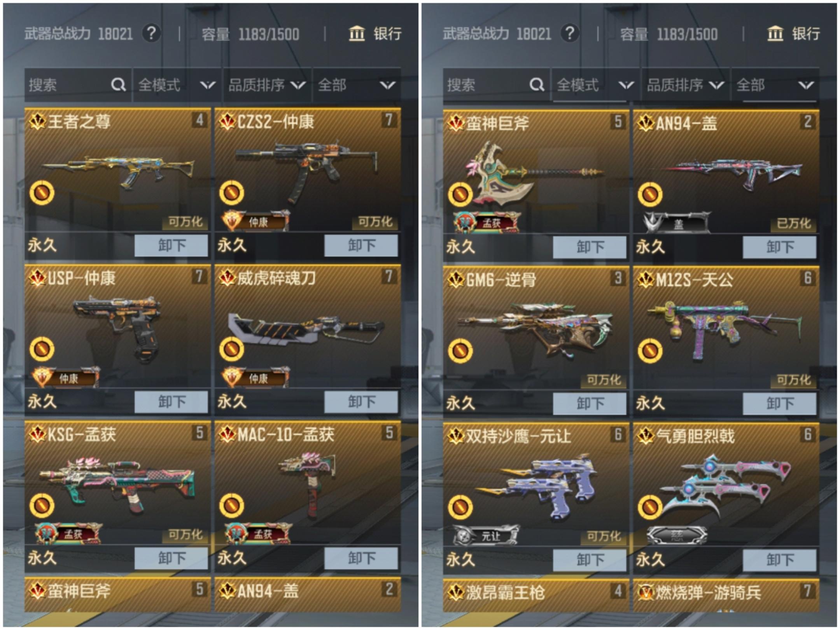Click 孟获 series badge on KSG card
Image resolution: width=840 pixels, height=630 pixels.
[x=68, y=534]
